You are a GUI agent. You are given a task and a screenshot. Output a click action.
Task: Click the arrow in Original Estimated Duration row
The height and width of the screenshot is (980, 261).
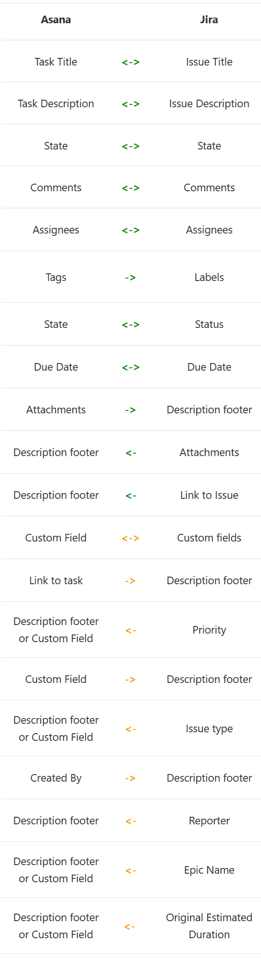click(129, 926)
